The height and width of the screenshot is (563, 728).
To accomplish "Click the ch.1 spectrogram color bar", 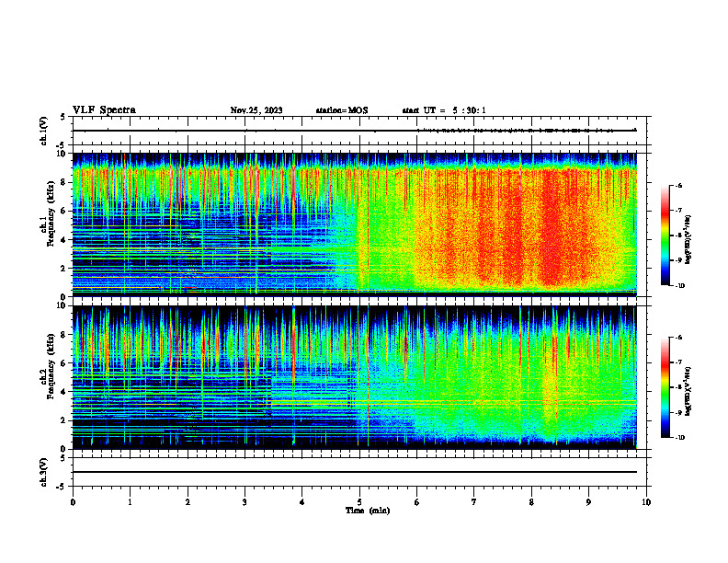I will [665, 236].
